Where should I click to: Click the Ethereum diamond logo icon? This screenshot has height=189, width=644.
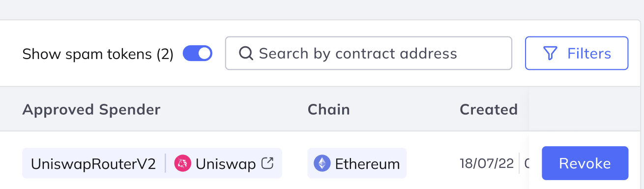[322, 163]
